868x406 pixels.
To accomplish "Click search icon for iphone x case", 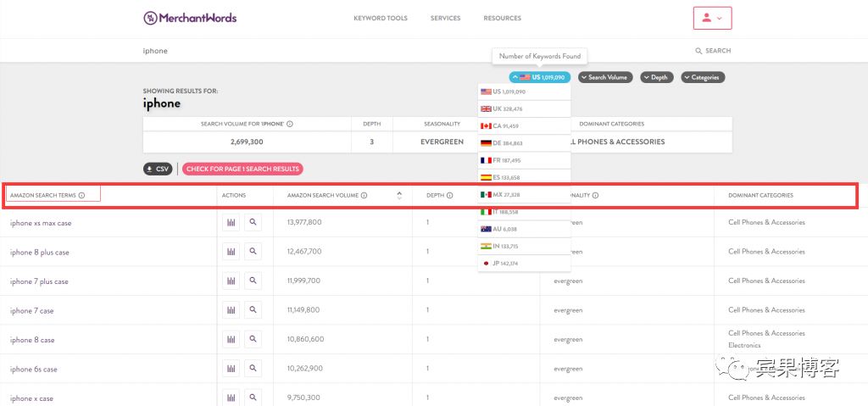I will [x=253, y=398].
